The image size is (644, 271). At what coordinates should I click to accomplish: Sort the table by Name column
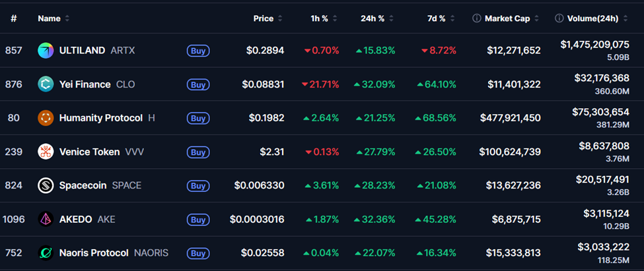tap(50, 18)
